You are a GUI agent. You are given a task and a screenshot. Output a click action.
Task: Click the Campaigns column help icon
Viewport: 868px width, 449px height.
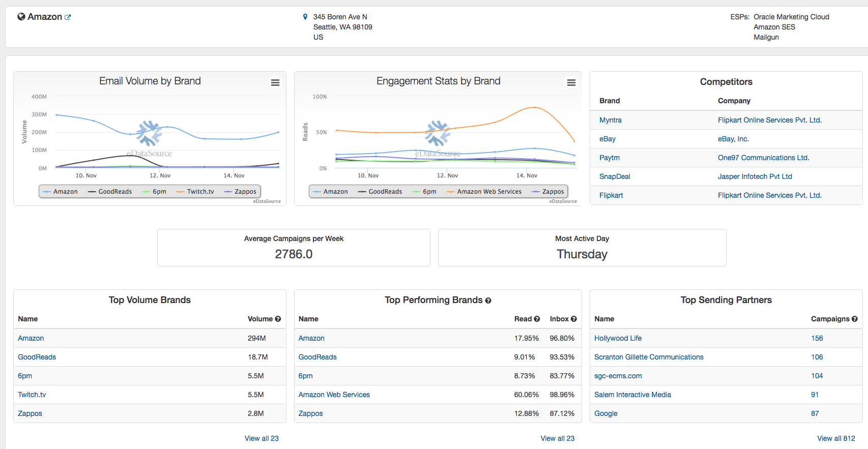click(855, 319)
